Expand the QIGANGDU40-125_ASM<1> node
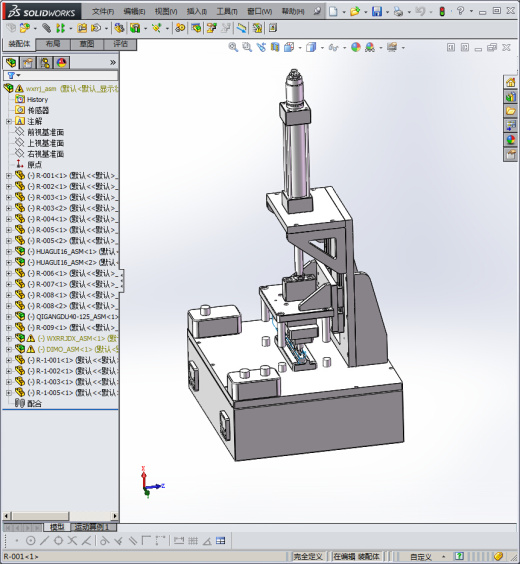520x564 pixels. [9, 317]
